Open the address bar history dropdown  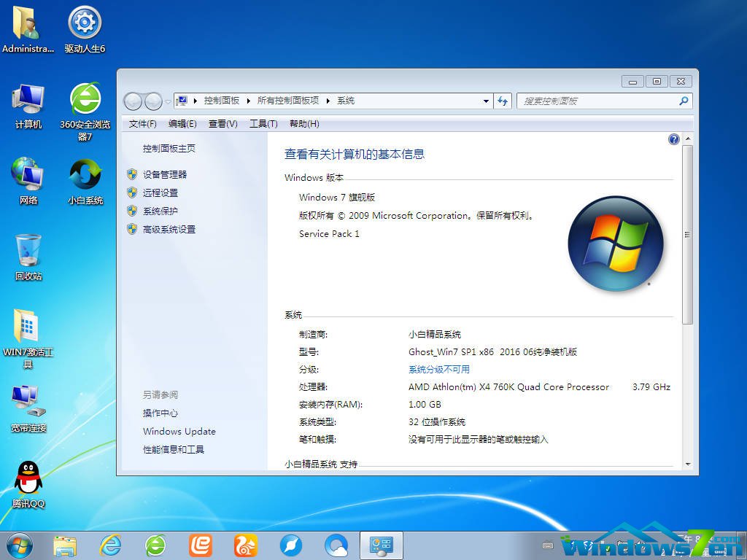[487, 101]
